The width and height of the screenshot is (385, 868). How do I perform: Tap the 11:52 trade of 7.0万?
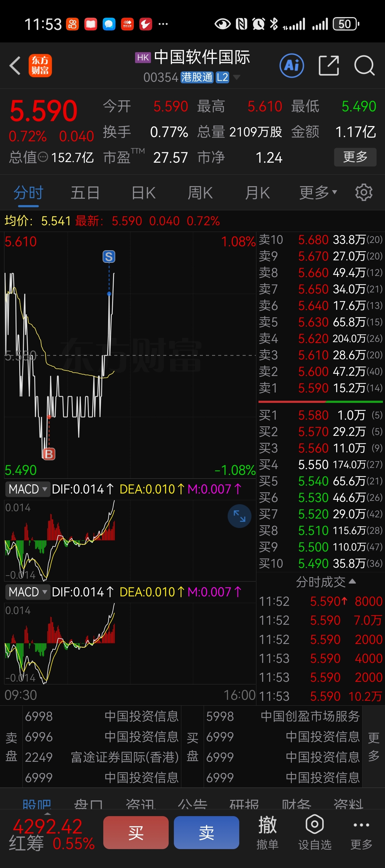pyautogui.click(x=321, y=620)
